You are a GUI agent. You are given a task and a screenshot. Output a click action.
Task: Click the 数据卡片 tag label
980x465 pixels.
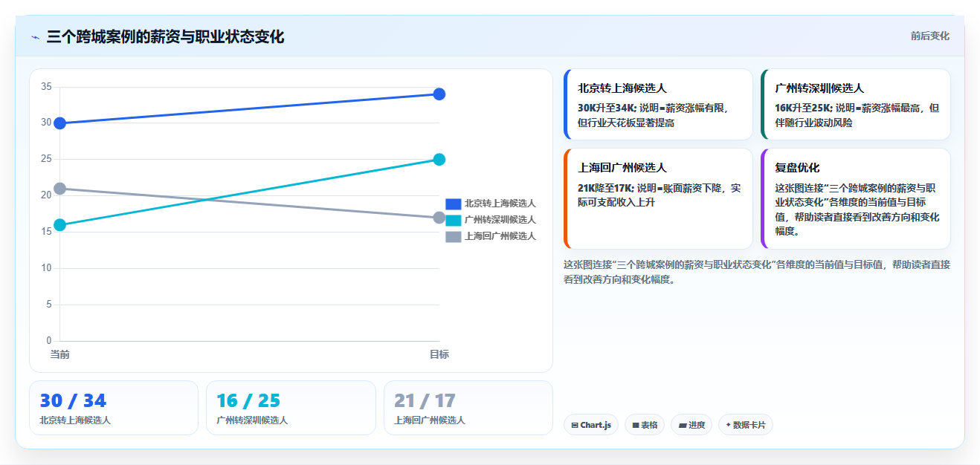[749, 426]
